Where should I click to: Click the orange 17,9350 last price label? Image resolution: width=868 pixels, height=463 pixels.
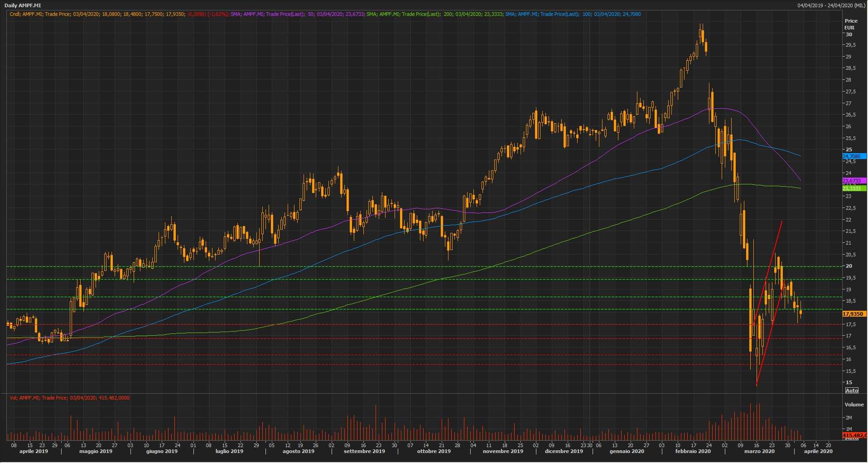pos(854,314)
